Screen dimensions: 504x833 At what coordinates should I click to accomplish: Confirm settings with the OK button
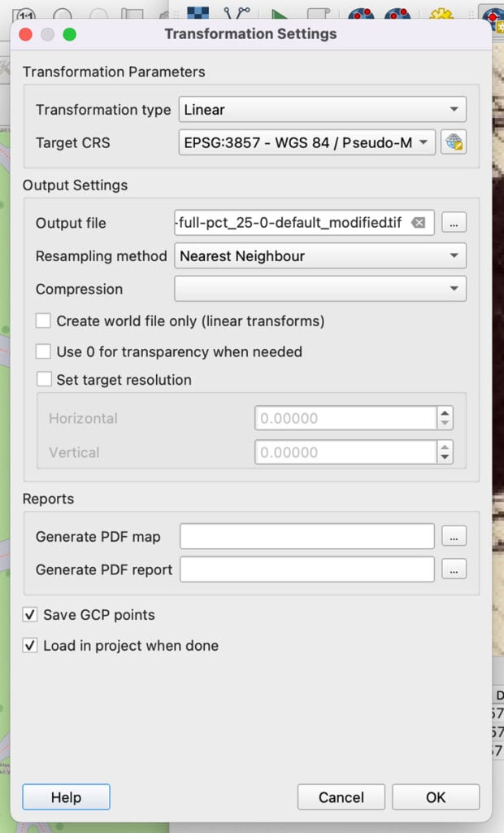(x=436, y=797)
